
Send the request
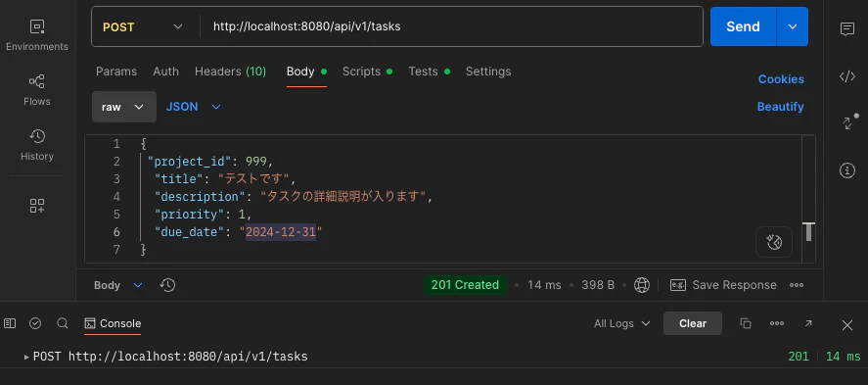[743, 26]
